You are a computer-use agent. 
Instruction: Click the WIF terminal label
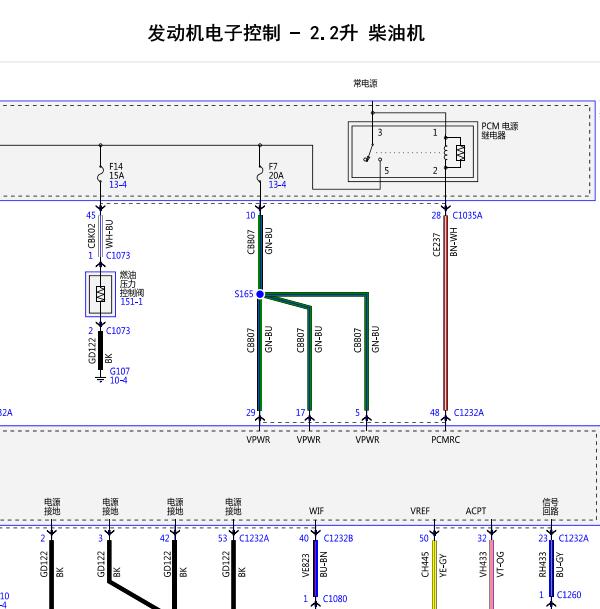click(316, 511)
